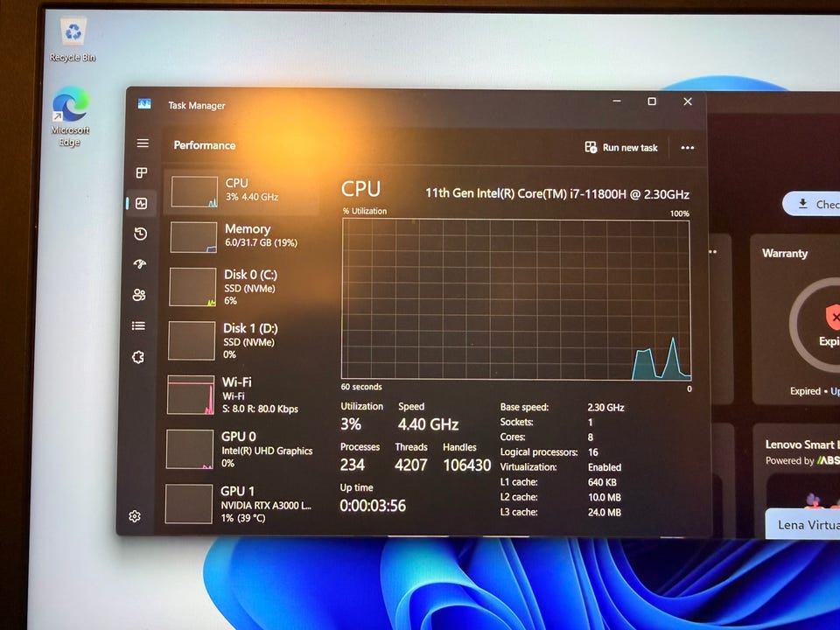Open the Details page sidebar icon
Image resolution: width=840 pixels, height=630 pixels.
click(x=138, y=325)
